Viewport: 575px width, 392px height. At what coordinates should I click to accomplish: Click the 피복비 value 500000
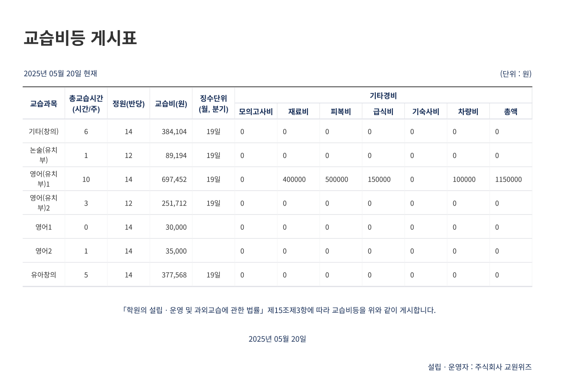coord(337,180)
